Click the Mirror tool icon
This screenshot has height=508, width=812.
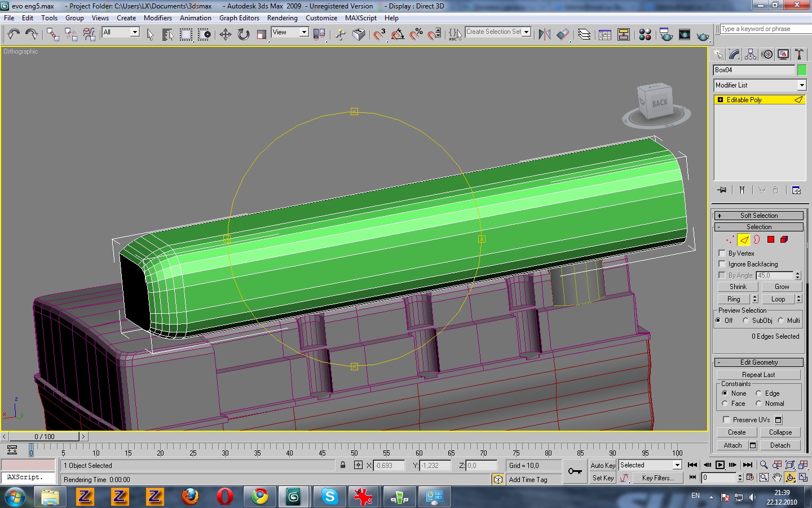point(544,35)
